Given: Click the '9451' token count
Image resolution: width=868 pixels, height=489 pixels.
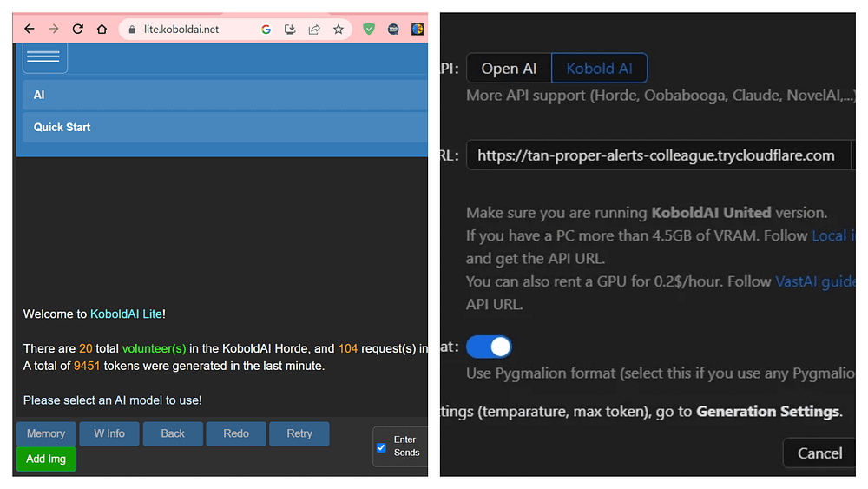Looking at the screenshot, I should (86, 366).
